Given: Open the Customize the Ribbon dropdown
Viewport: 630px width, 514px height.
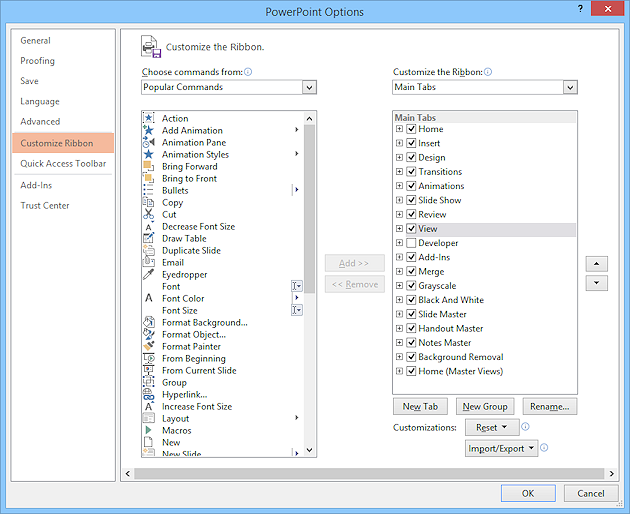Looking at the screenshot, I should click(x=570, y=87).
